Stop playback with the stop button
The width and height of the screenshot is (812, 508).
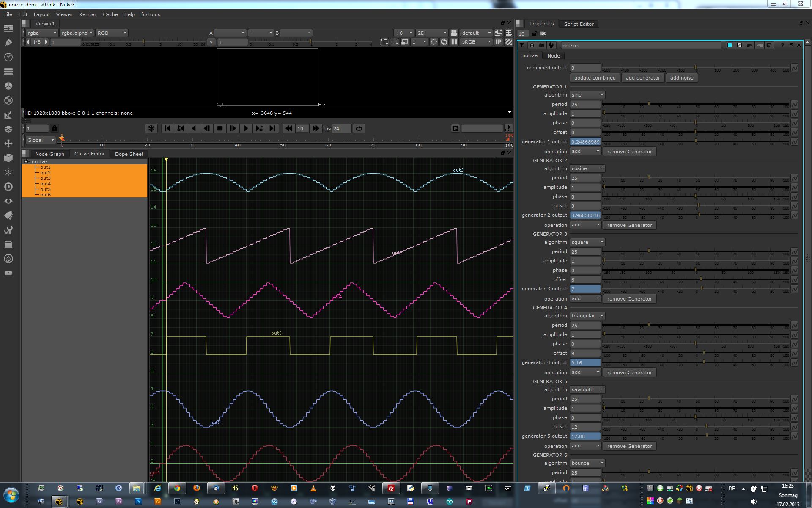click(219, 128)
